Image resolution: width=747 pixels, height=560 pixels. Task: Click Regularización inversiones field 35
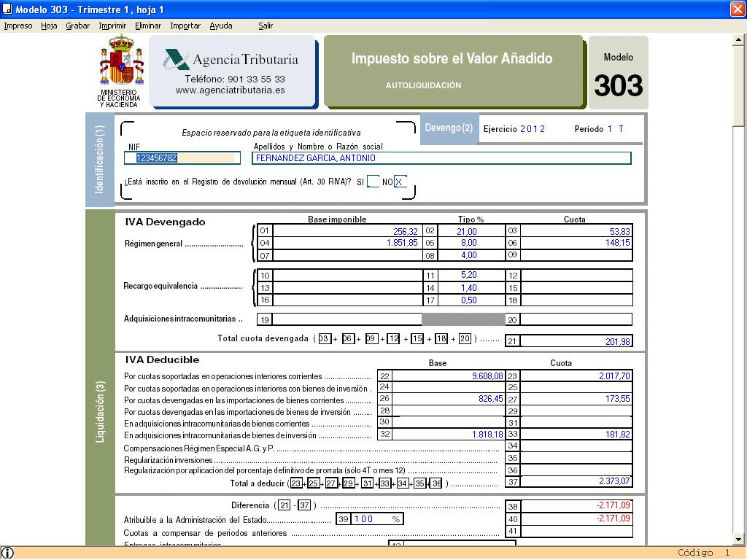pyautogui.click(x=576, y=458)
